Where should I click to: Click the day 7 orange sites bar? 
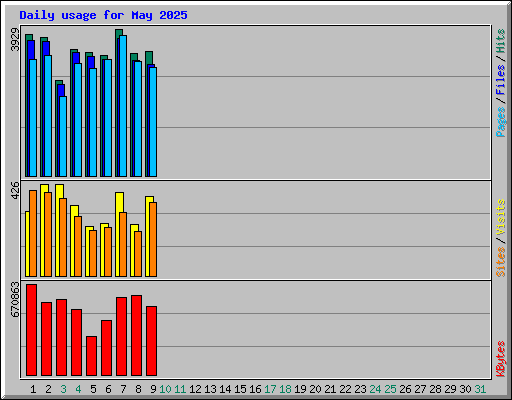[123, 244]
